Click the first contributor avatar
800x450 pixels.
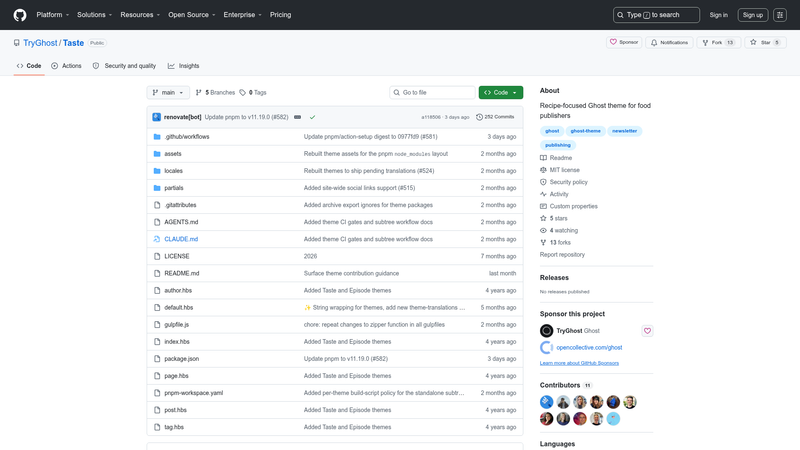546,402
